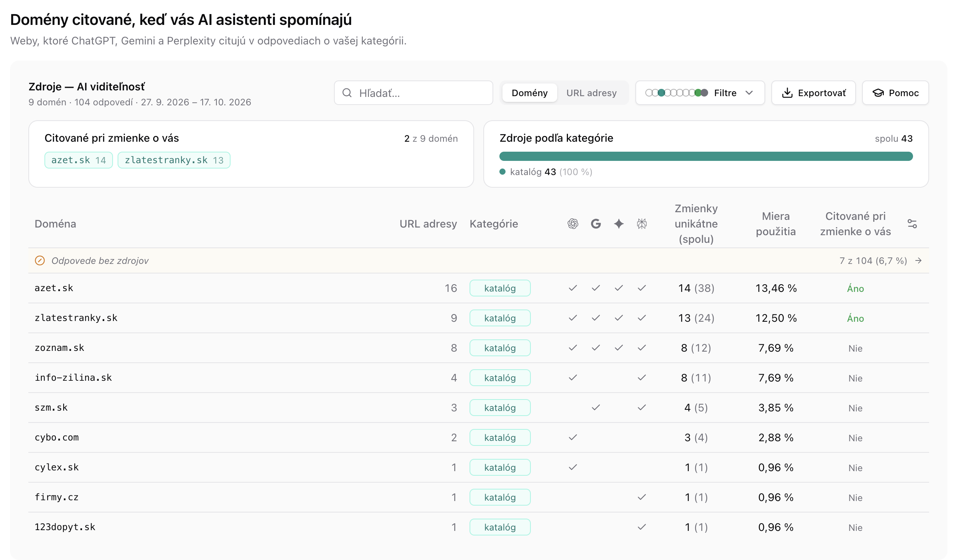This screenshot has width=954, height=560.
Task: Click the Kategórie column header
Action: coord(494,224)
